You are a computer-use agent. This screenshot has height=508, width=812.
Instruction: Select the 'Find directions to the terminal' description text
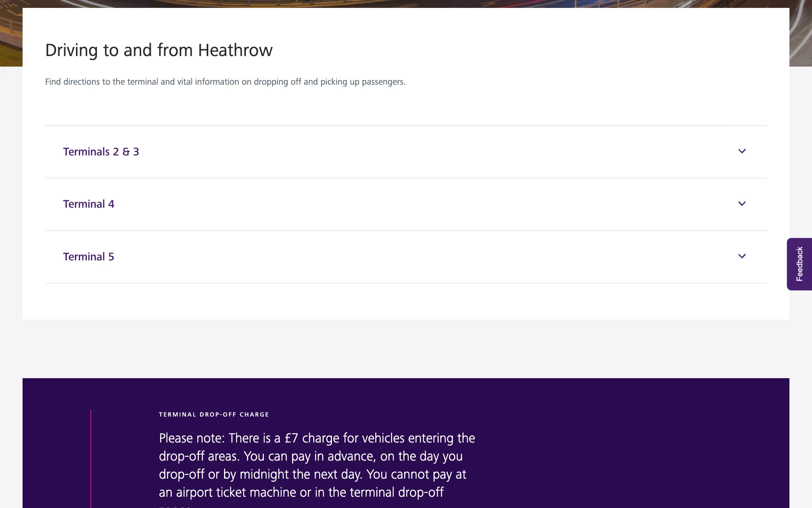tap(225, 82)
